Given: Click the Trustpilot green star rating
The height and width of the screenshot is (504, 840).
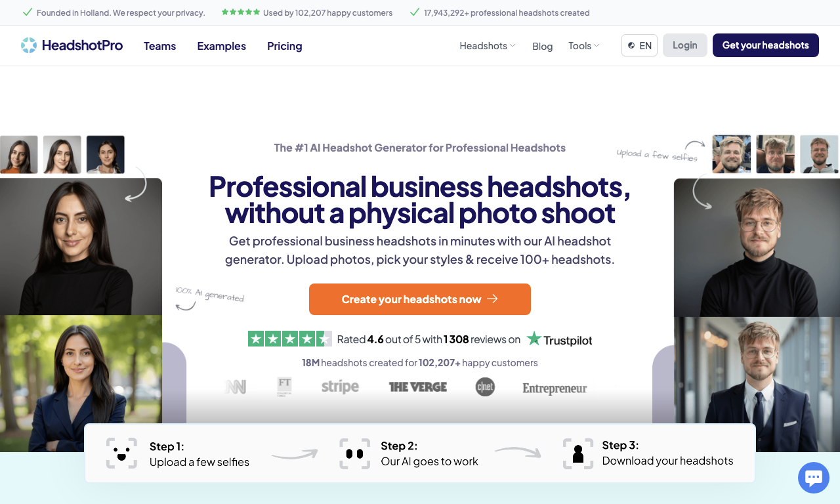Looking at the screenshot, I should point(289,339).
